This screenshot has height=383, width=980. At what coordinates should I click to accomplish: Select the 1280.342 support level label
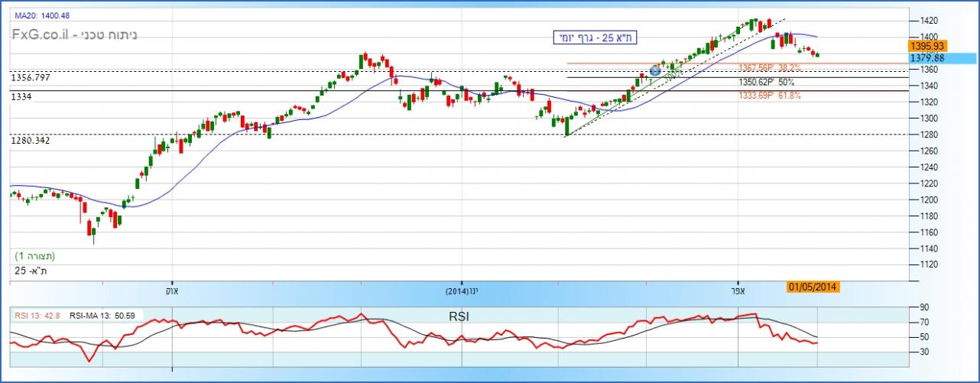31,141
